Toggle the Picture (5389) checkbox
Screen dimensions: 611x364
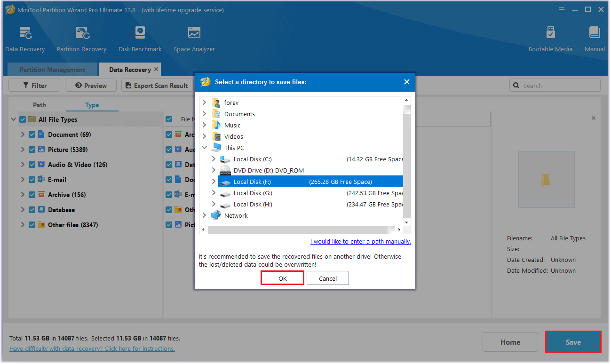click(x=32, y=150)
